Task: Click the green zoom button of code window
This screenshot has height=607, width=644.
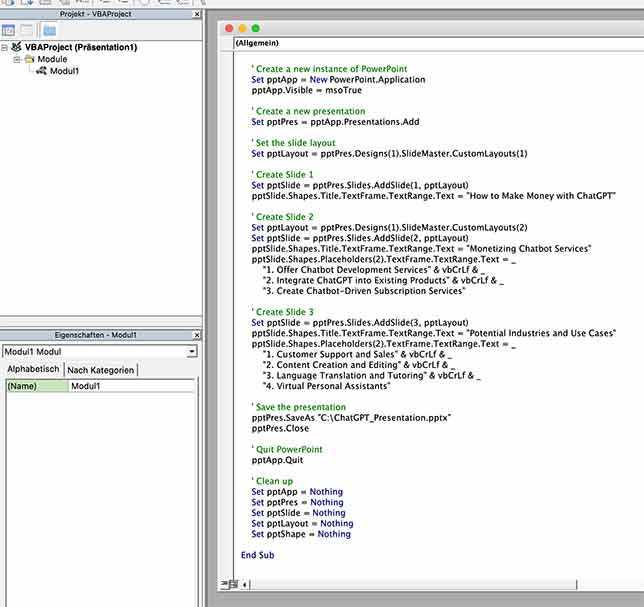Action: pos(255,28)
